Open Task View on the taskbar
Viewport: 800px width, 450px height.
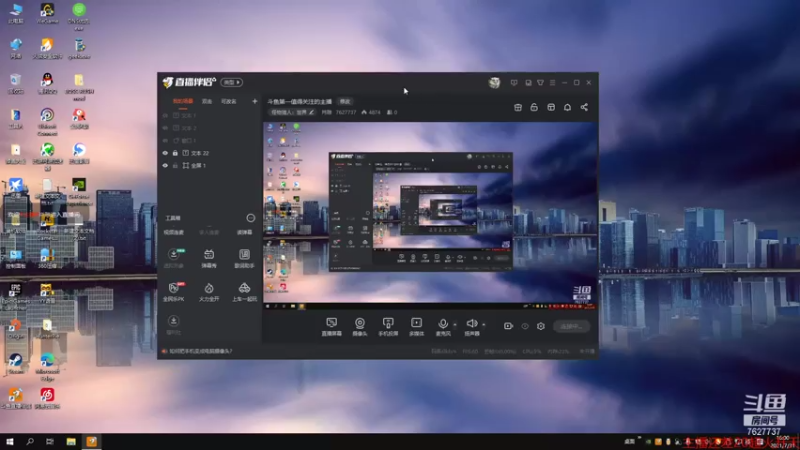49,441
